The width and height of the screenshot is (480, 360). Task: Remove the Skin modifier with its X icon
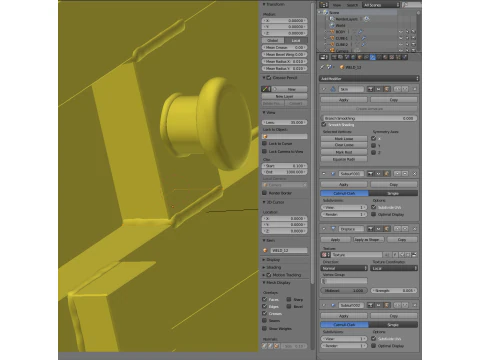(415, 89)
